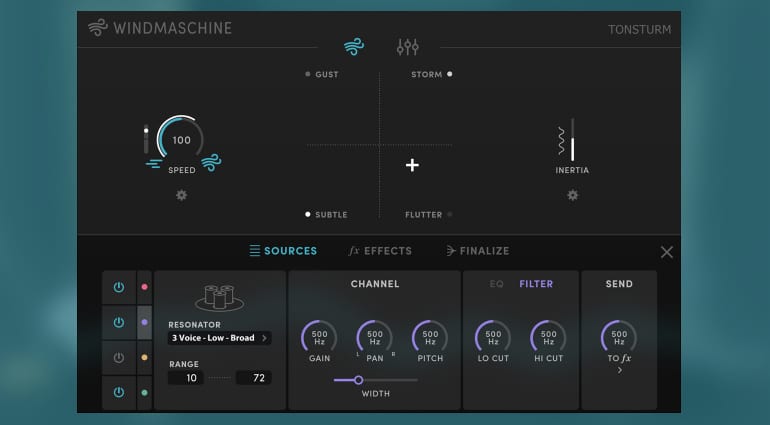Viewport: 770px width, 425px height.
Task: Click the Pitch knob
Action: click(430, 338)
